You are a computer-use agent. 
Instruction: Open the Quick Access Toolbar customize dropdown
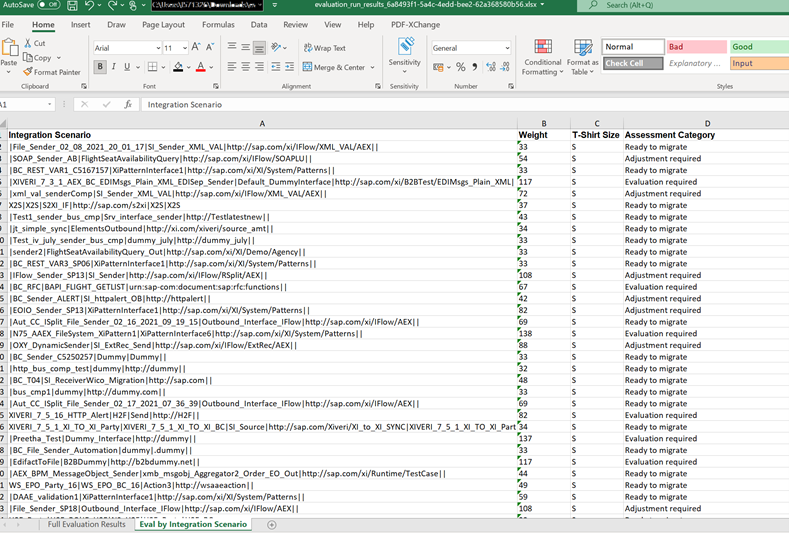click(275, 5)
